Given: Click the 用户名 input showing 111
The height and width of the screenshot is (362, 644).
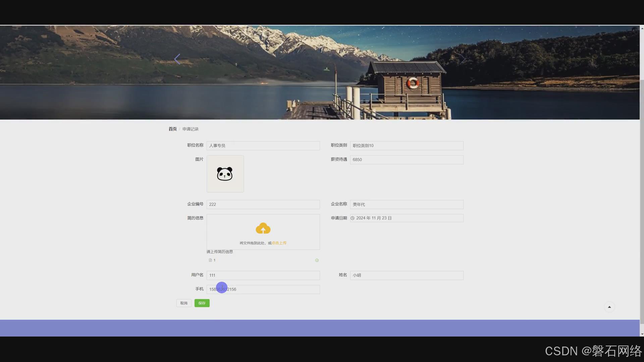Looking at the screenshot, I should [x=263, y=275].
